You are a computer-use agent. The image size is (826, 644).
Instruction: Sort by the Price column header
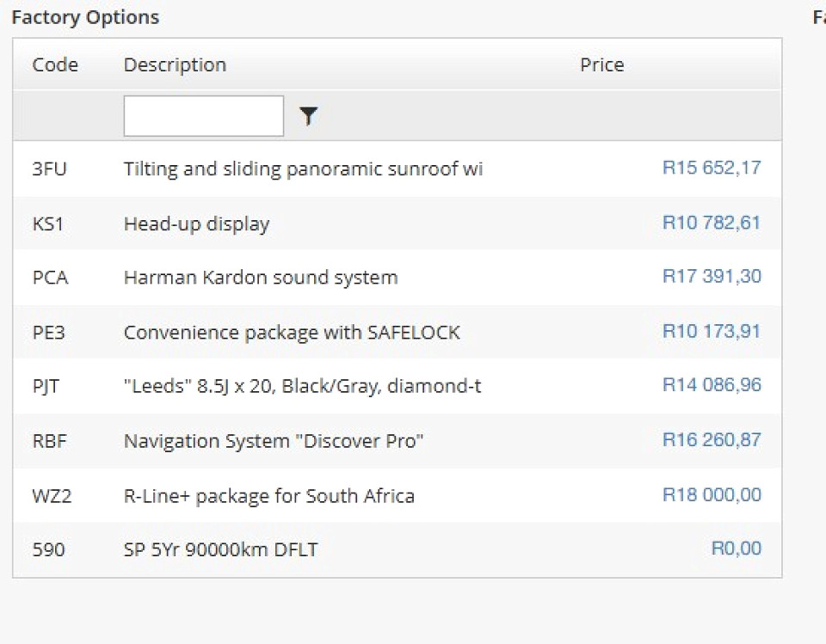tap(601, 65)
